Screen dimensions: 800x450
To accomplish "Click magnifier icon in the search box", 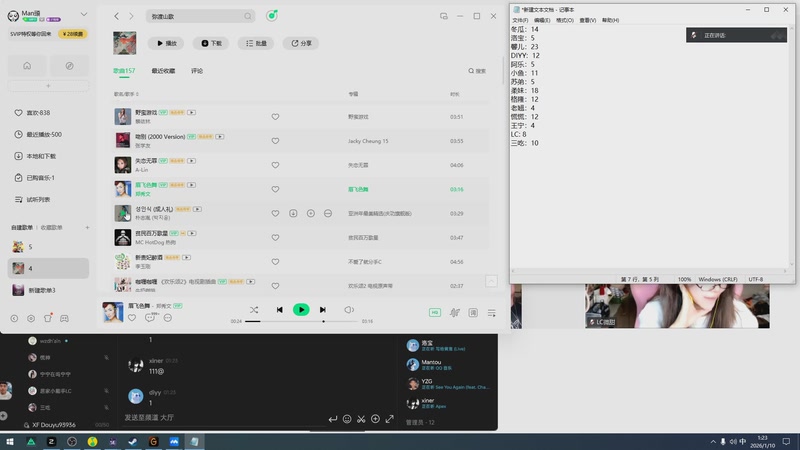I will coord(247,16).
